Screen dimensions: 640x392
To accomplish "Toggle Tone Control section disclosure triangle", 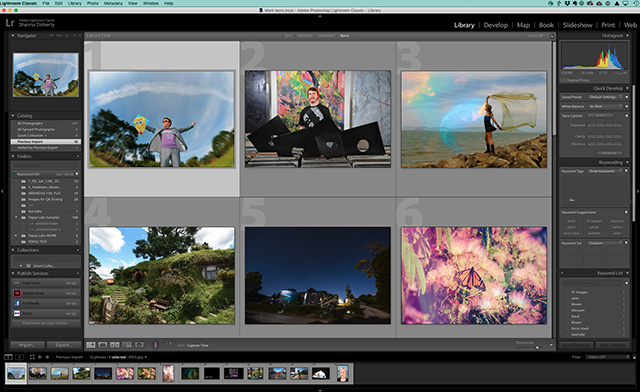I will (x=627, y=116).
